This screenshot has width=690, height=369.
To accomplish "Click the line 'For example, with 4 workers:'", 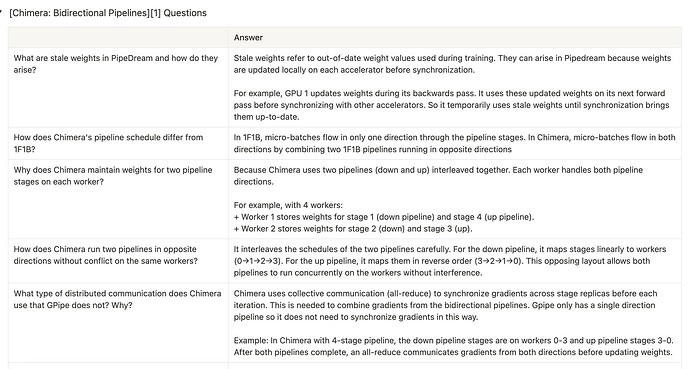I will [x=288, y=205].
